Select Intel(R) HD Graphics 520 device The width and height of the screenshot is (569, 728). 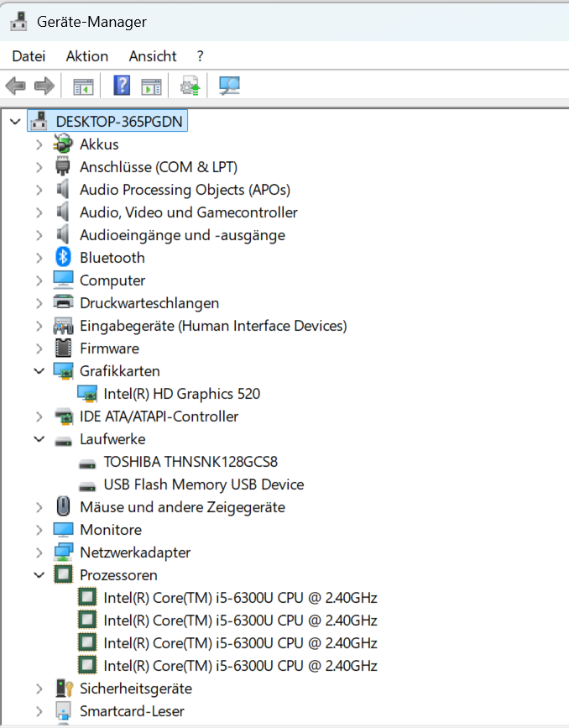(181, 394)
